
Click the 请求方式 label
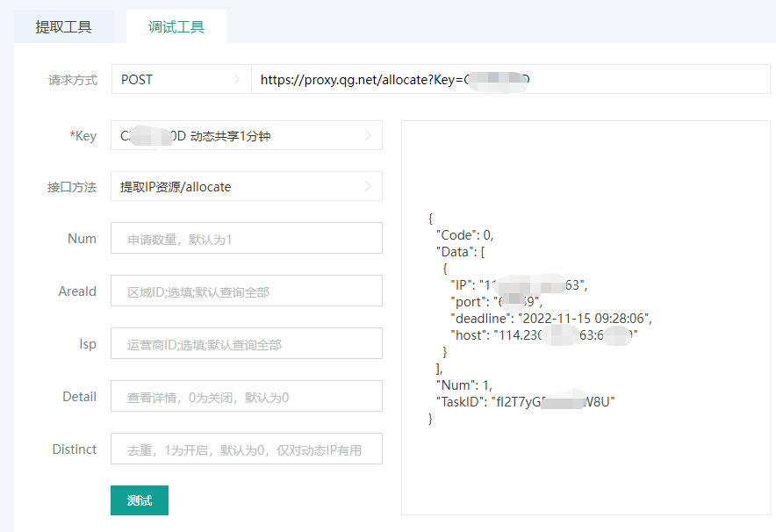coord(72,80)
